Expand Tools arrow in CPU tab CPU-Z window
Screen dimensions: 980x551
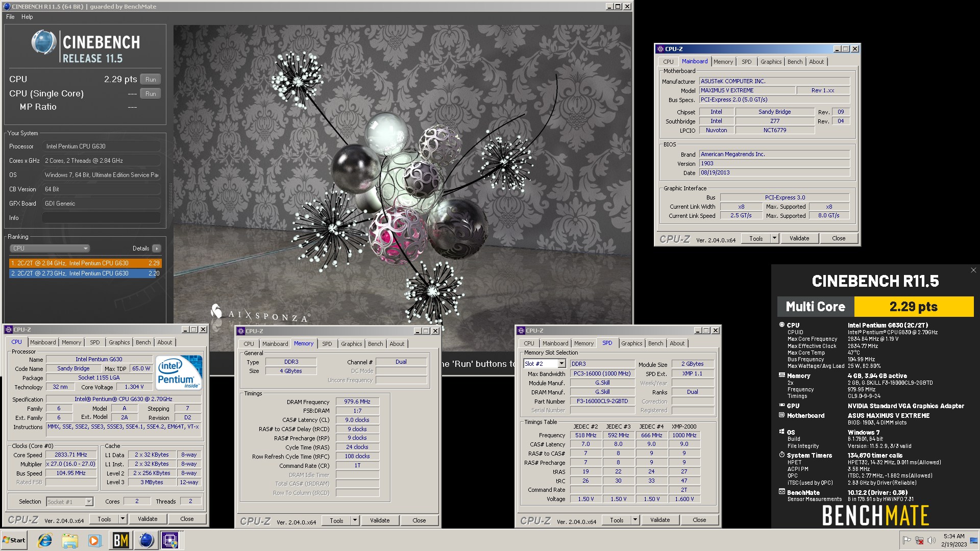pyautogui.click(x=122, y=519)
